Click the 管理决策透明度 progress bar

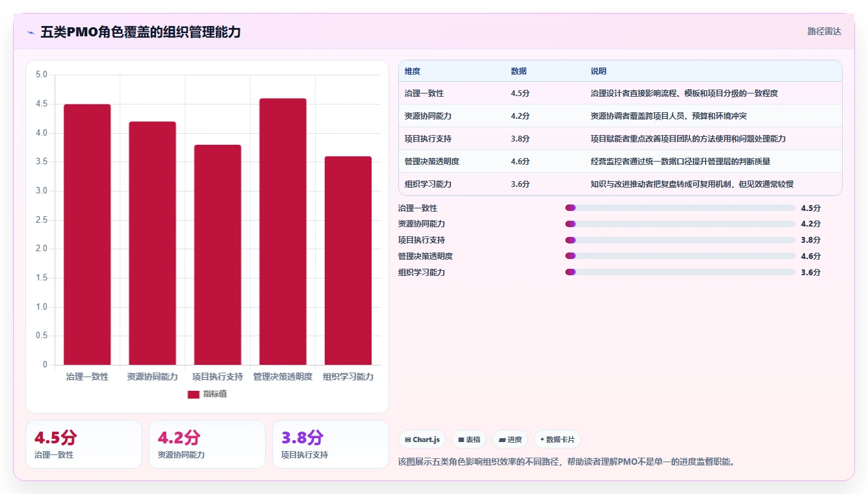680,256
